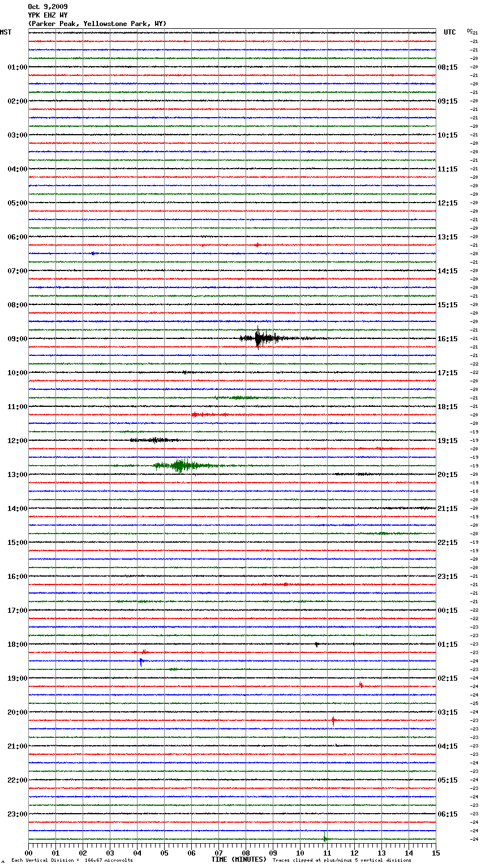481x868 pixels.
Task: Click the TIME (MINUTES) axis title
Action: point(239,860)
